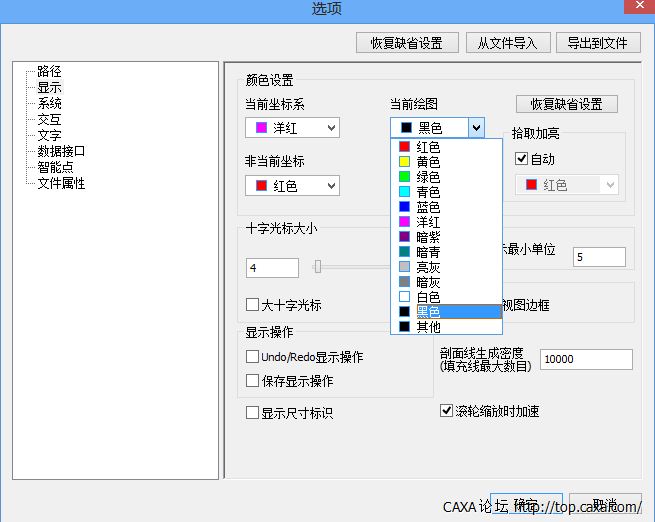
Task: Open 文件属性 in the options tree
Action: (61, 184)
